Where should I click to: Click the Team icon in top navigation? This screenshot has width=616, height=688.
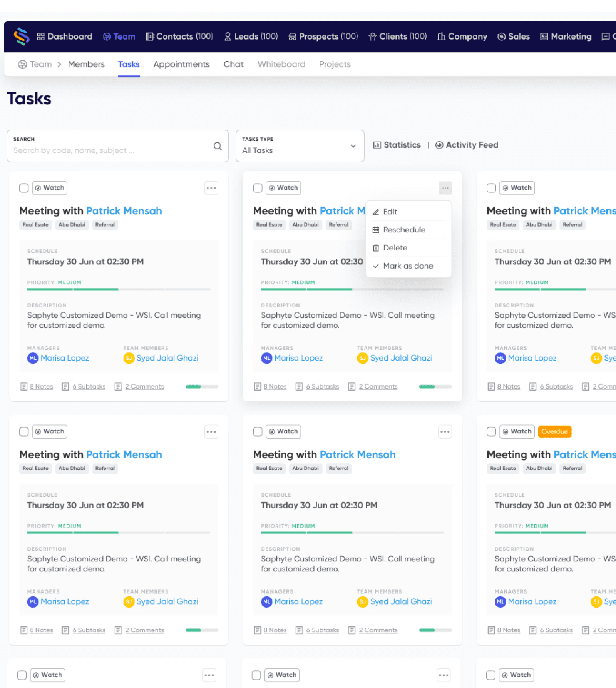click(x=107, y=37)
